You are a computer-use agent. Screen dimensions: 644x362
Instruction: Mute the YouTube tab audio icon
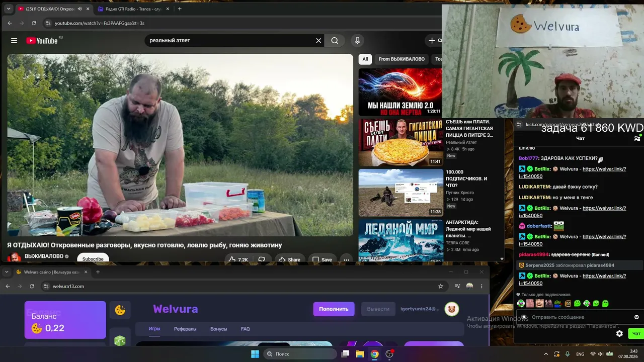coord(79,9)
